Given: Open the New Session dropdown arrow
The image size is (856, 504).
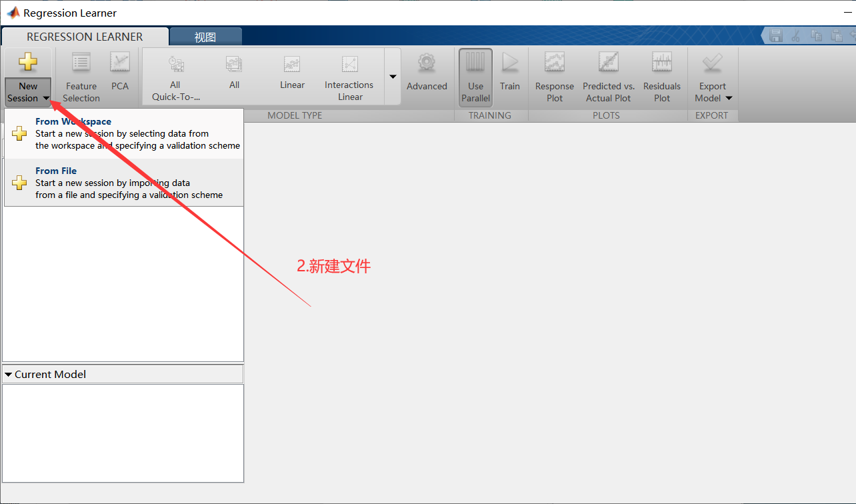Looking at the screenshot, I should 46,99.
